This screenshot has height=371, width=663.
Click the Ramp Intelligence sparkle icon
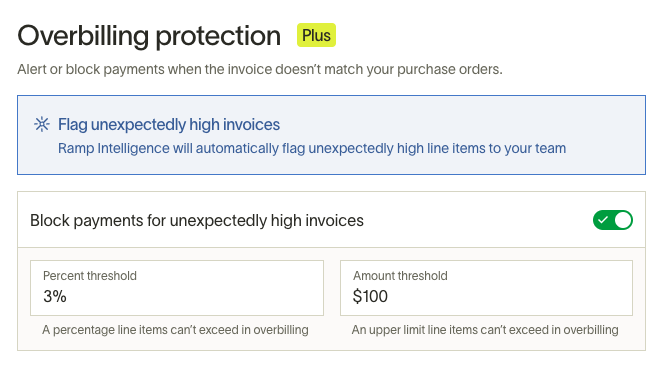coord(42,124)
